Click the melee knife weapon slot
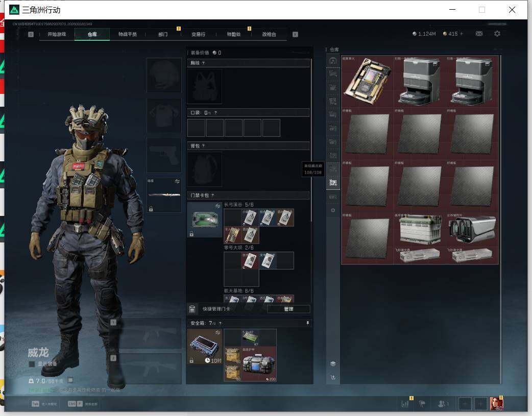 click(164, 195)
